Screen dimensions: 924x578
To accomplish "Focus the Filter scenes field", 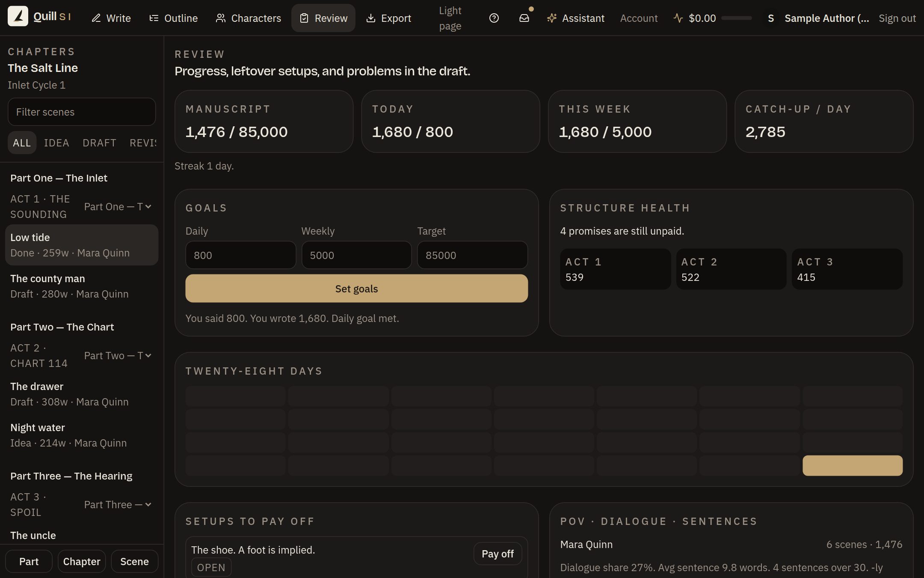I will click(82, 112).
